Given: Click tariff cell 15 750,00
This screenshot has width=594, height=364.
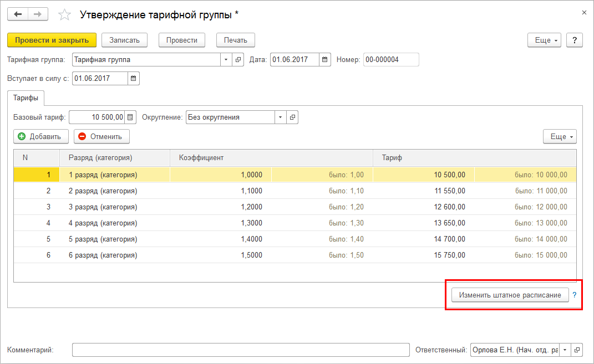Looking at the screenshot, I should click(x=424, y=255).
